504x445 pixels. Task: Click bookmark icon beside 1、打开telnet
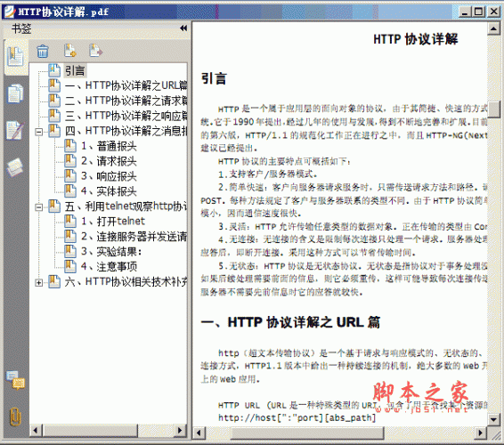[70, 221]
